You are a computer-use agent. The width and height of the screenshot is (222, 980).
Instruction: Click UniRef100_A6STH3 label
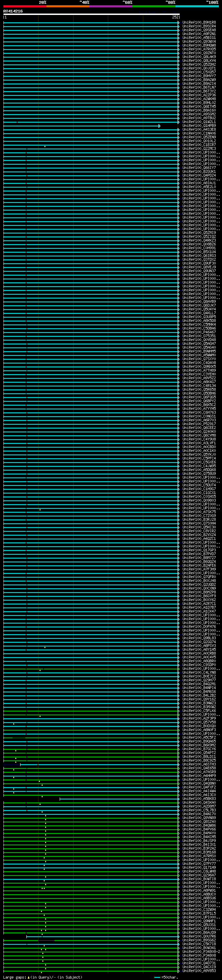tap(199, 764)
